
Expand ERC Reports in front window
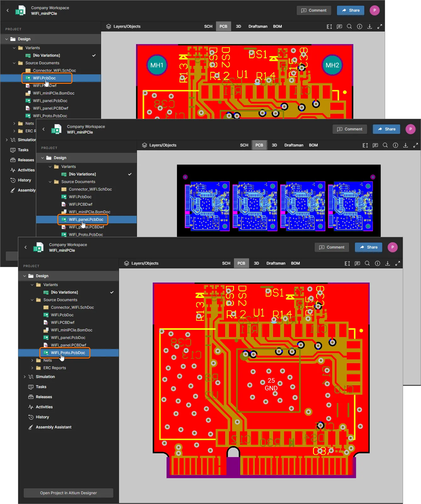[x=32, y=368]
